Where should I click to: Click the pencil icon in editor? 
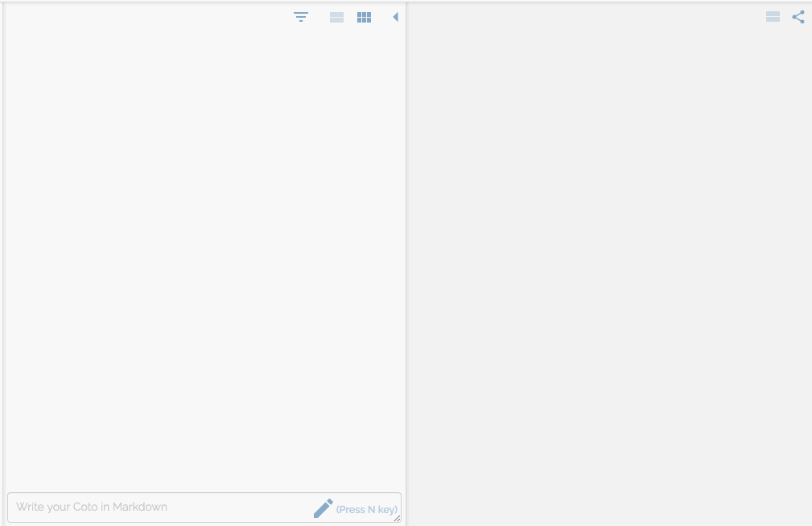pyautogui.click(x=323, y=508)
